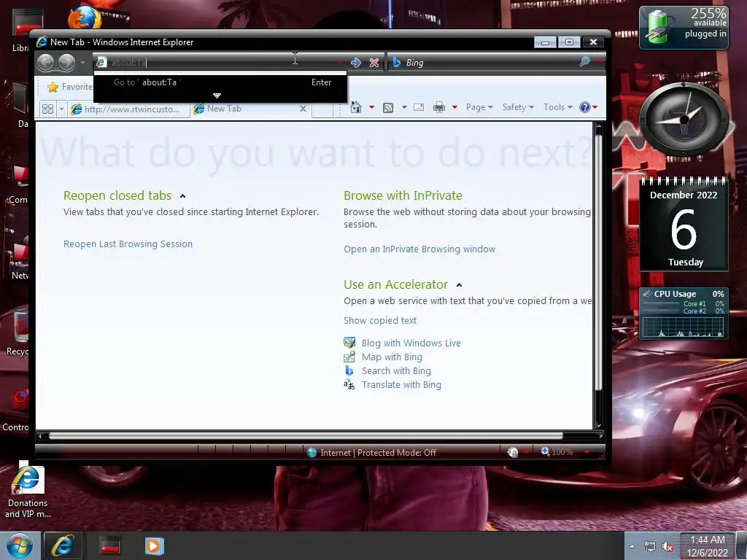This screenshot has height=560, width=747.
Task: Click the red Stop loading button
Action: 374,63
